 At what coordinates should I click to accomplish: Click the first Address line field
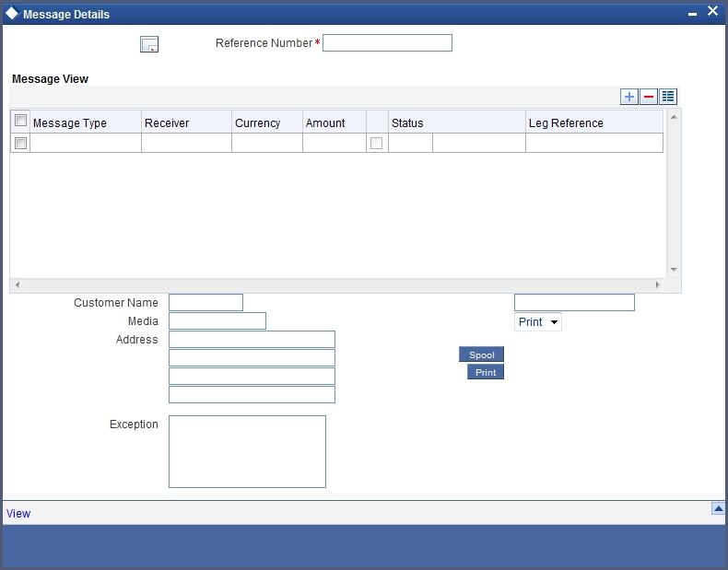[x=252, y=340]
